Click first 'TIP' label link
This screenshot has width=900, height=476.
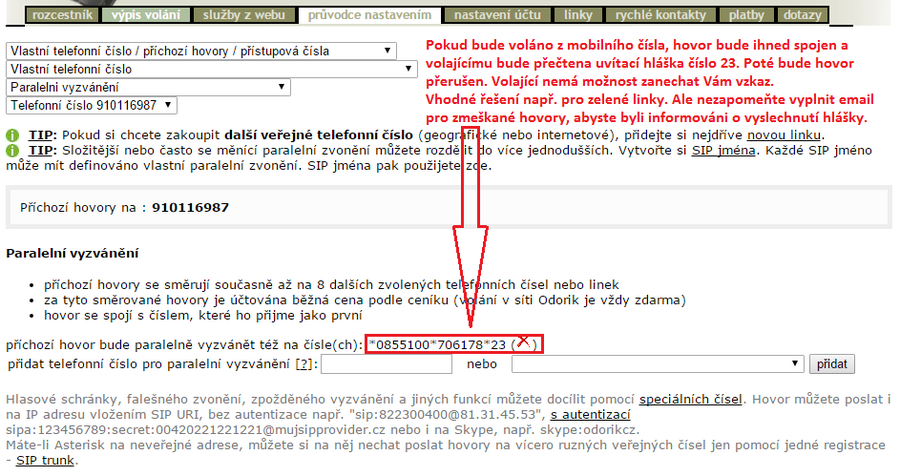tap(40, 136)
